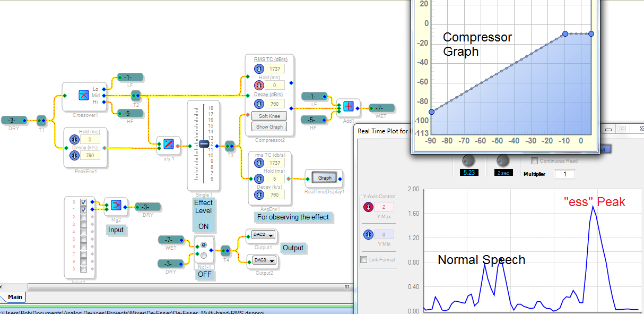This screenshot has height=314, width=644.
Task: Switch to the Main tab
Action: point(15,297)
